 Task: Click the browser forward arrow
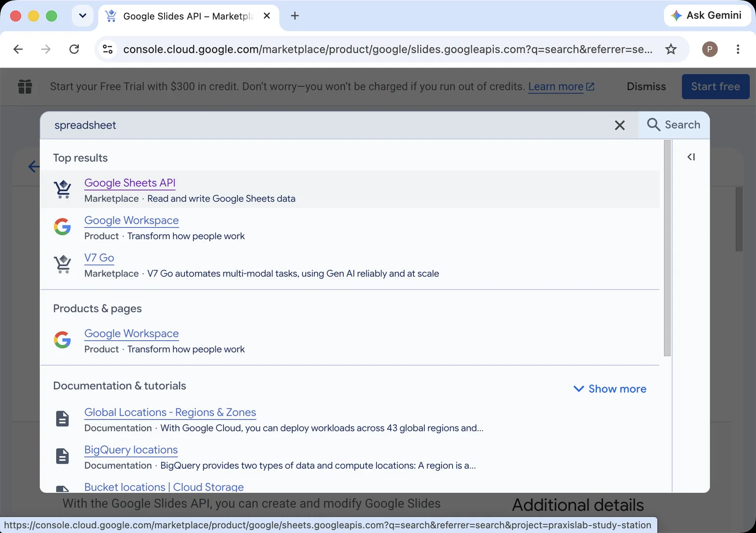46,49
